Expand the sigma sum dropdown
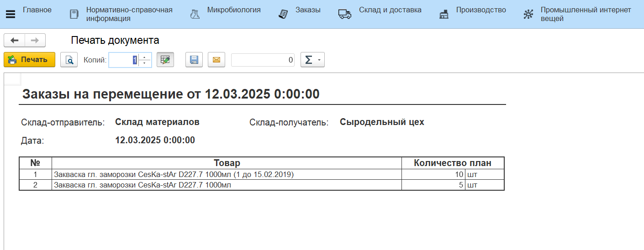This screenshot has width=644, height=250. (x=312, y=60)
